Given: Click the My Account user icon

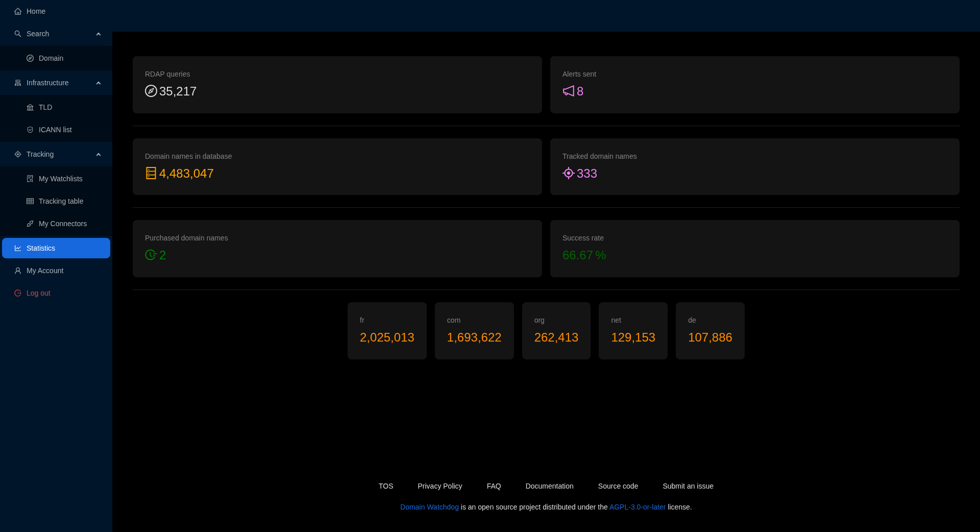Looking at the screenshot, I should 17,271.
